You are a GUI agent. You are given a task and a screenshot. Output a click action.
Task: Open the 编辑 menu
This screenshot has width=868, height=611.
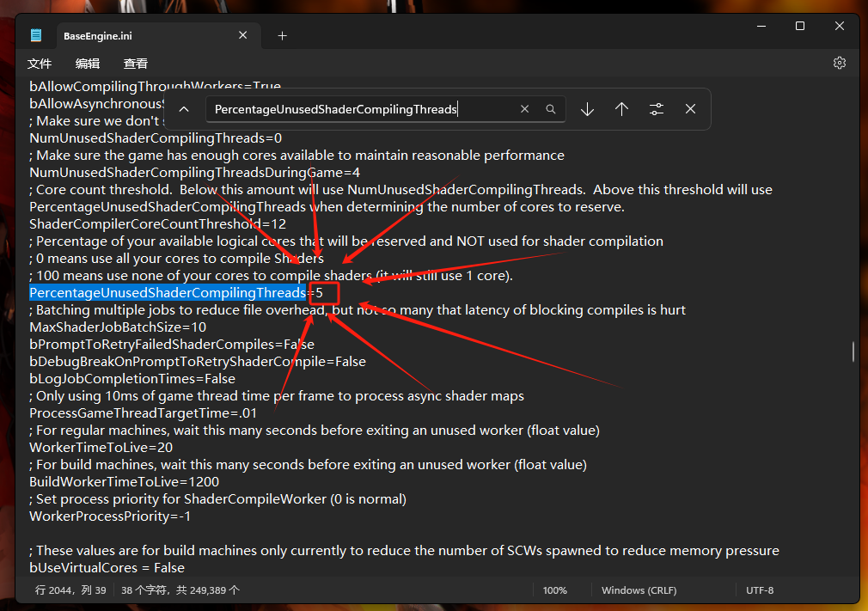point(88,64)
